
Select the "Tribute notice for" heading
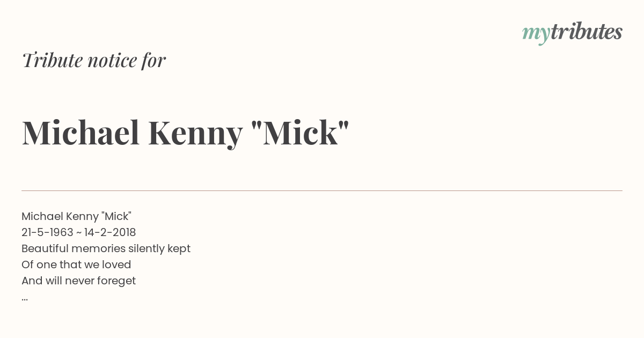click(x=94, y=60)
